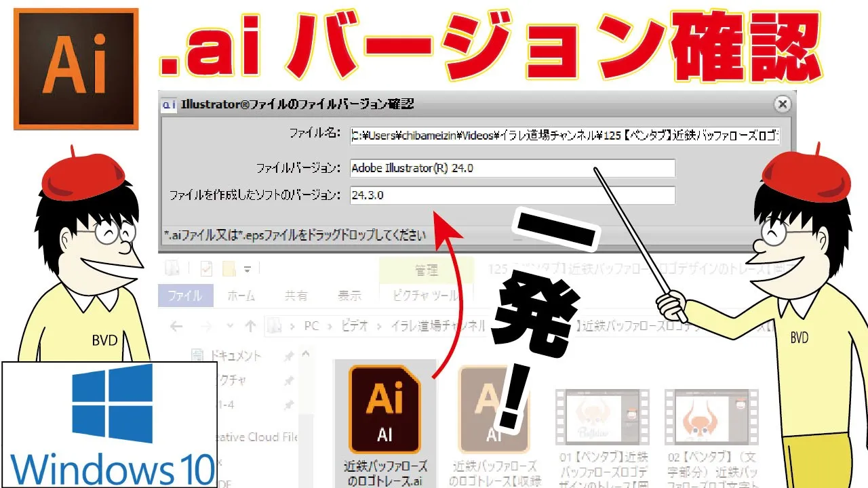The width and height of the screenshot is (868, 488).
Task: Click the pin icon beside ピクチャ
Action: [x=288, y=381]
